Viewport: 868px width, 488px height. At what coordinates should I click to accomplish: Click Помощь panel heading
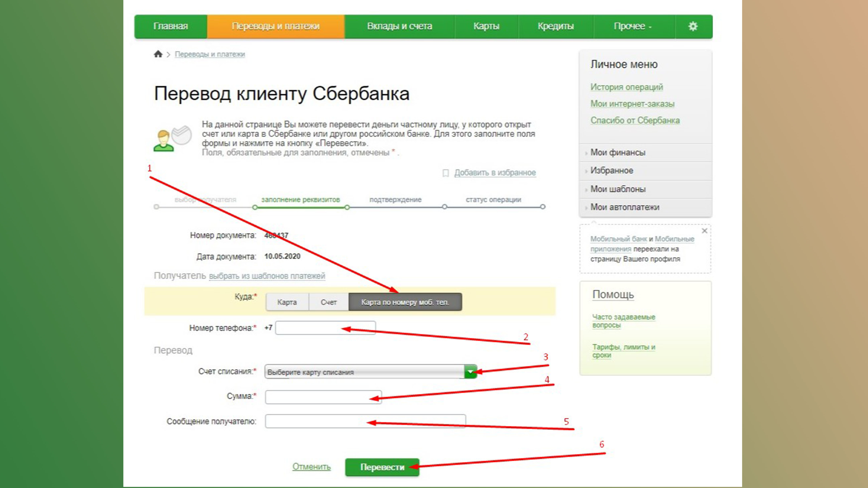pyautogui.click(x=613, y=294)
